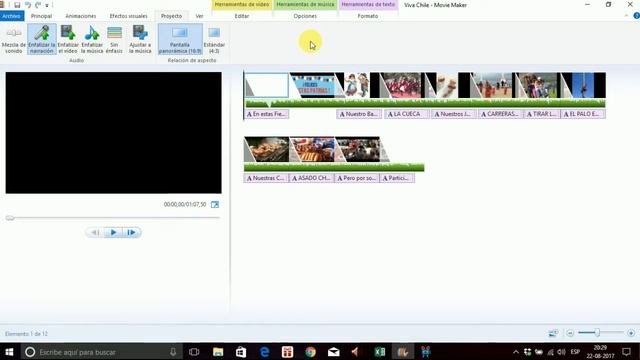The image size is (640, 360).
Task: Open Task View from the taskbar
Action: click(x=194, y=352)
